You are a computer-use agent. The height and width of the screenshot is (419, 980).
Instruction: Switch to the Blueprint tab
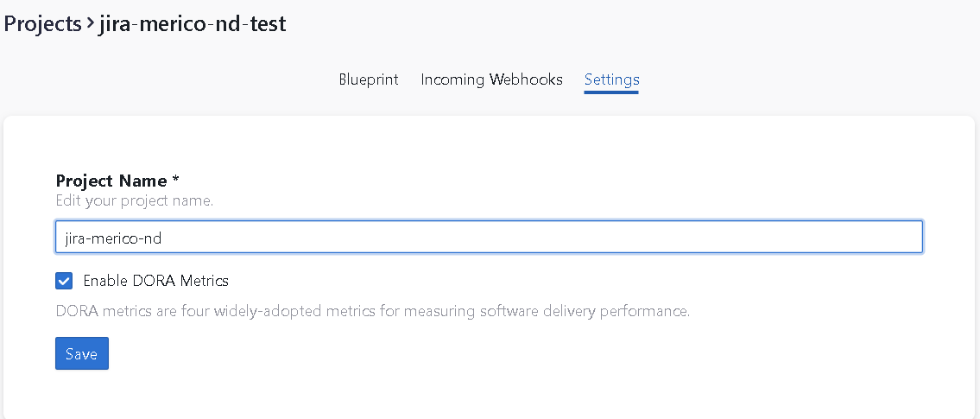click(x=369, y=79)
